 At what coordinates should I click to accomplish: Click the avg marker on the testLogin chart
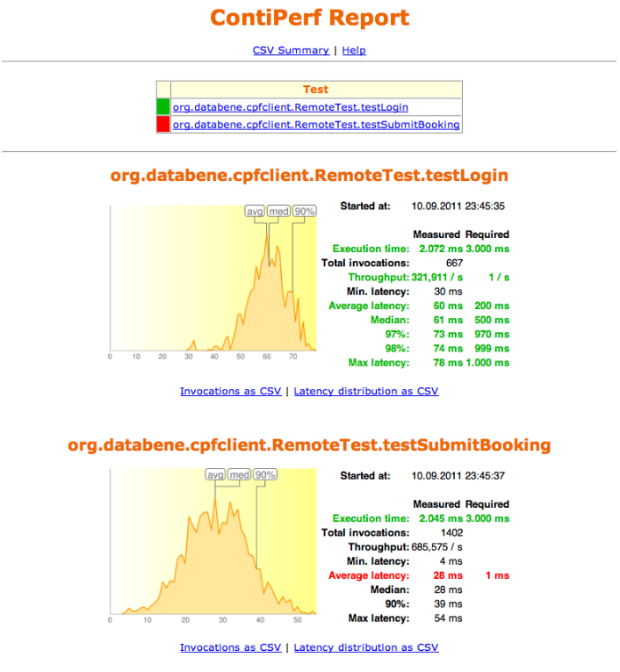coord(255,212)
